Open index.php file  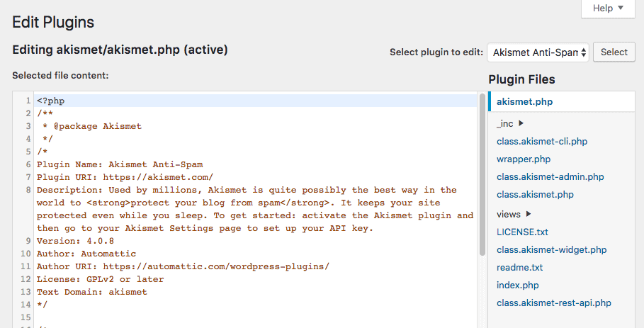tap(518, 285)
